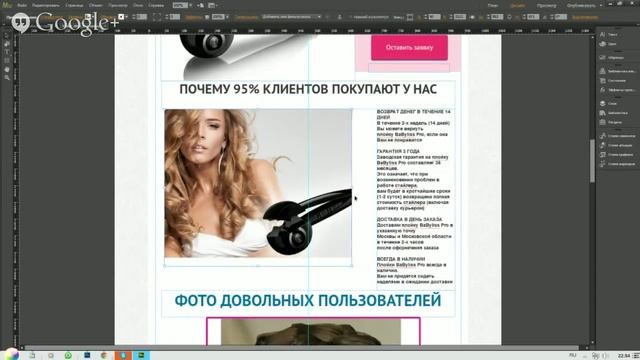640x360 pixels.
Task: Select the curly-haired woman image on the canvas
Action: click(258, 183)
